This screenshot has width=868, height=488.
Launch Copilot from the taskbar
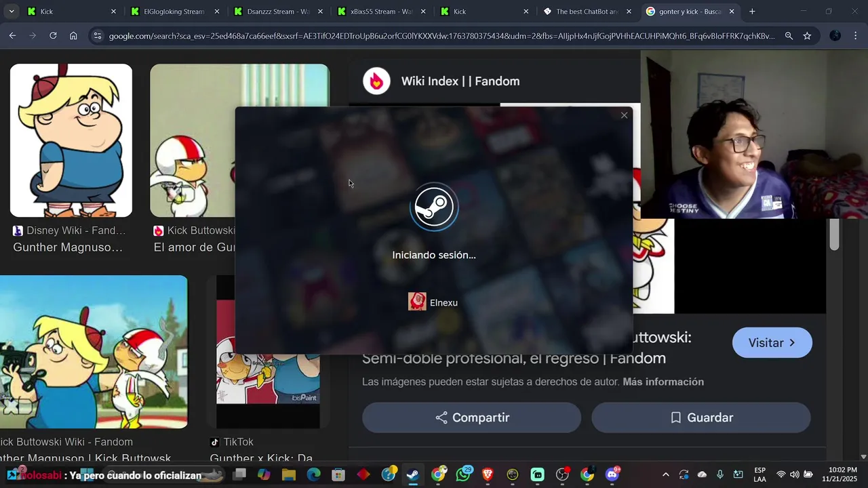263,474
